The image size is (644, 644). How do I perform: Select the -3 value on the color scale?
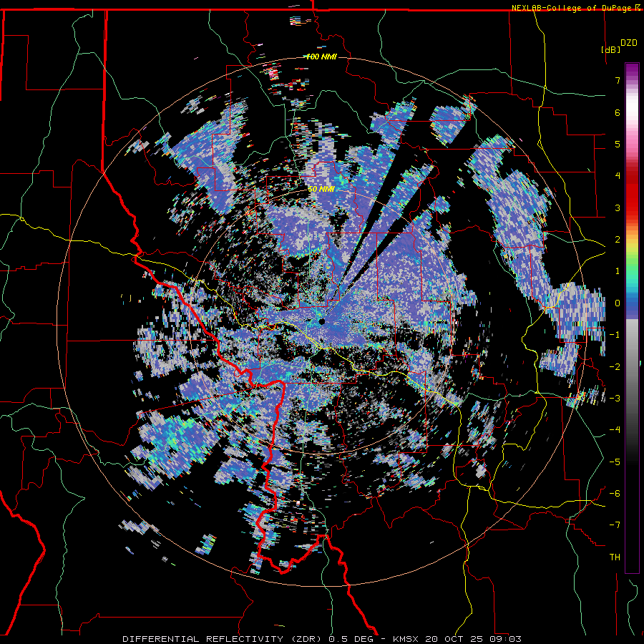[x=615, y=399]
